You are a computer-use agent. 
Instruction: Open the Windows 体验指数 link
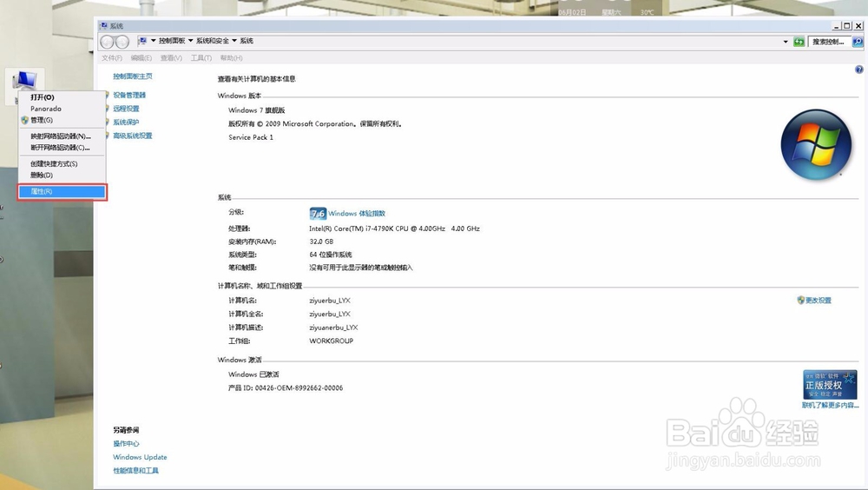357,214
